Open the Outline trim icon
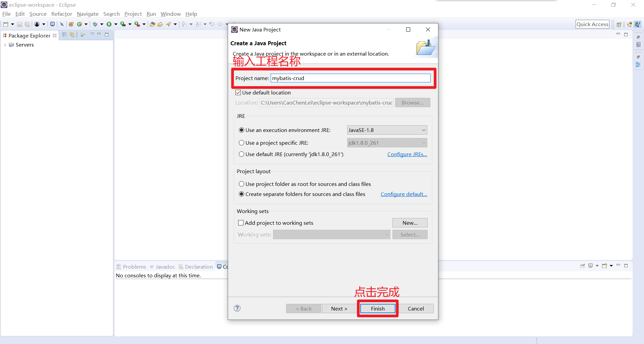 pyautogui.click(x=638, y=64)
